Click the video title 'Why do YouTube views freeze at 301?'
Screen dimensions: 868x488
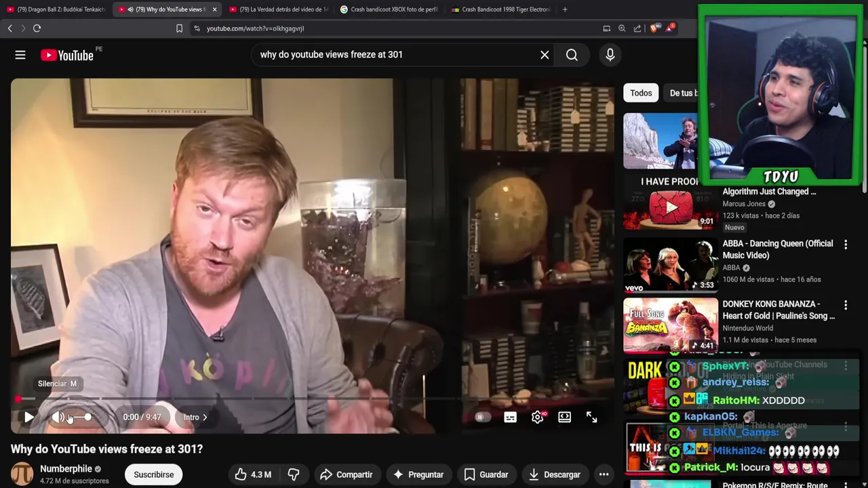click(106, 449)
